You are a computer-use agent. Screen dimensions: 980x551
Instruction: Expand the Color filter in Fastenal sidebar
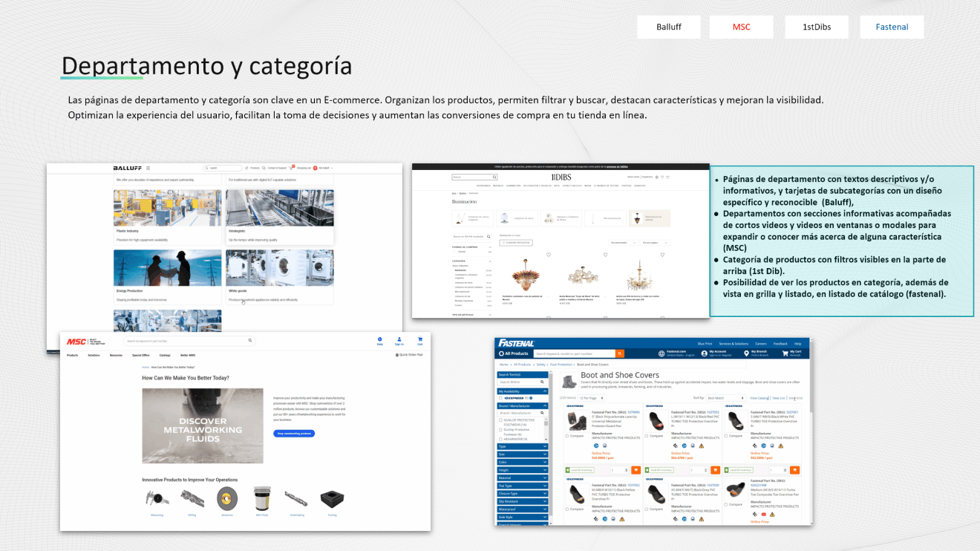coord(523,462)
